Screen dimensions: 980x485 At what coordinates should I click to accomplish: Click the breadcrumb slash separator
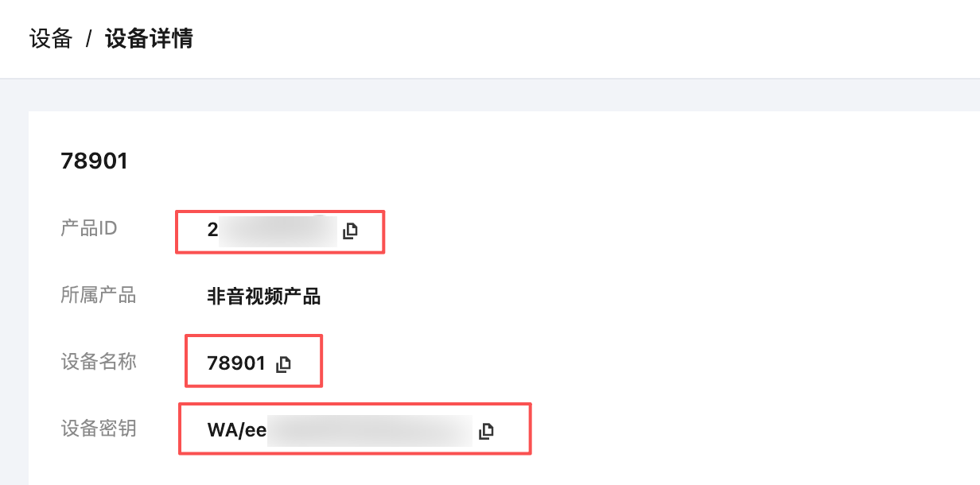point(89,38)
